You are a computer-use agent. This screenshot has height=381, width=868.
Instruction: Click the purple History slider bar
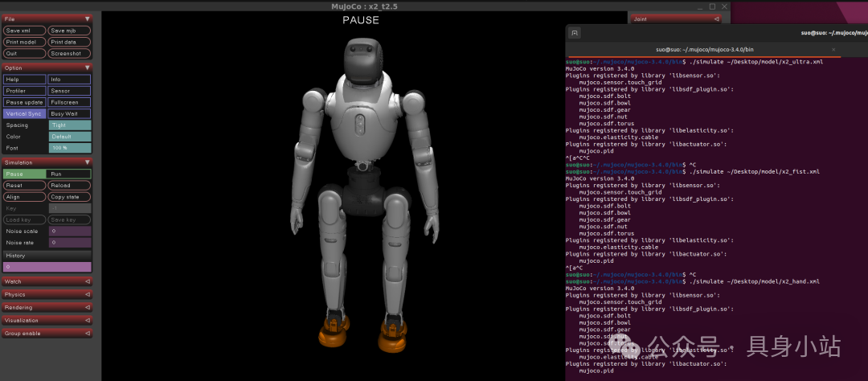coord(47,267)
